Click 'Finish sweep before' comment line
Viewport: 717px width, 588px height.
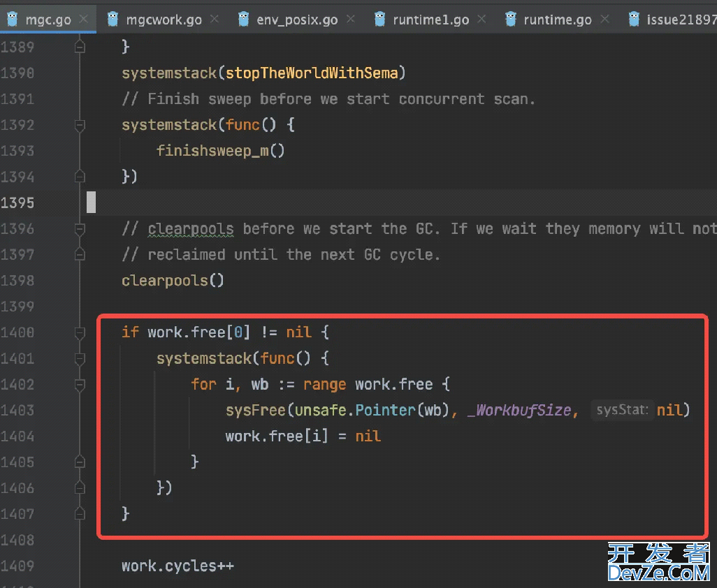[328, 99]
